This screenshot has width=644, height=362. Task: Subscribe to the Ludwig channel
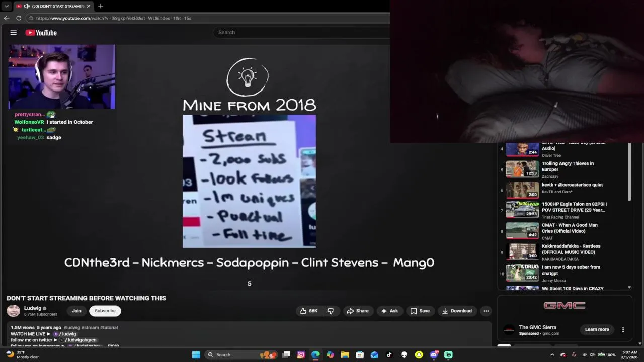(x=105, y=311)
